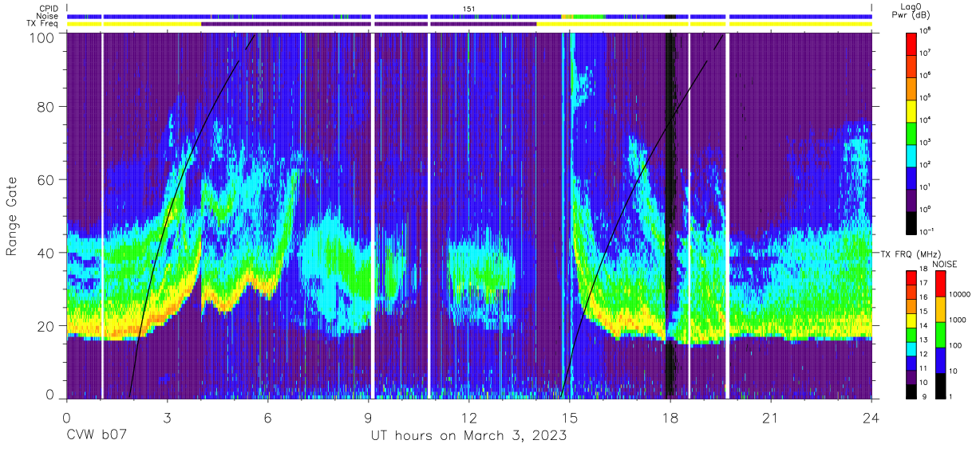Click the "24" tick on UT hours axis
The image size is (980, 452).
click(871, 419)
